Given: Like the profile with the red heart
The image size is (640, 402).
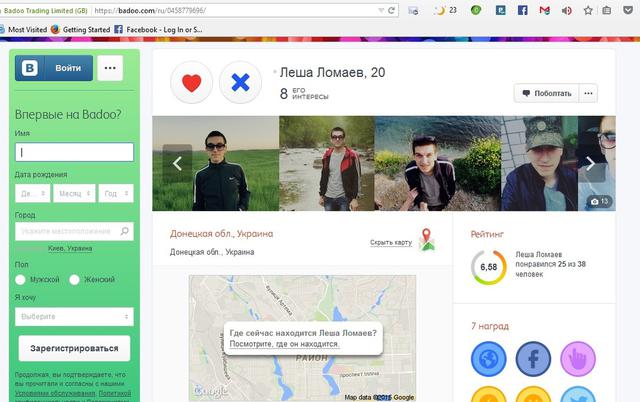Looking at the screenshot, I should coord(191,82).
